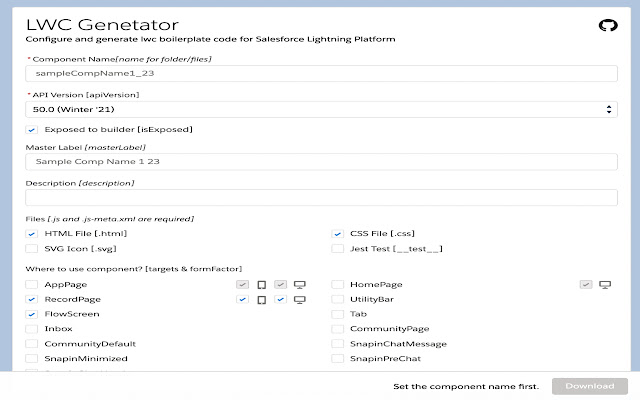This screenshot has width=640, height=400.
Task: Check the CommunityDefault target
Action: 31,344
